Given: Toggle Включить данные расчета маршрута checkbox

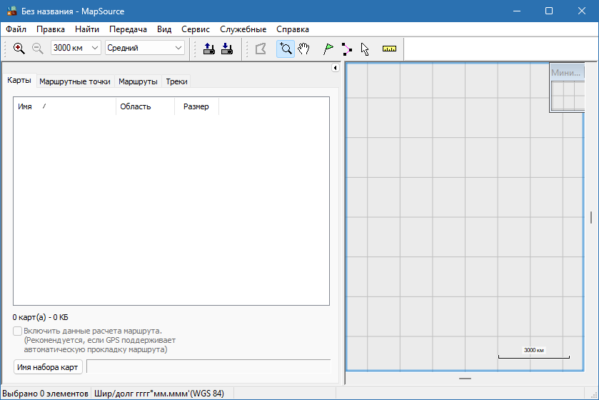Looking at the screenshot, I should 18,331.
